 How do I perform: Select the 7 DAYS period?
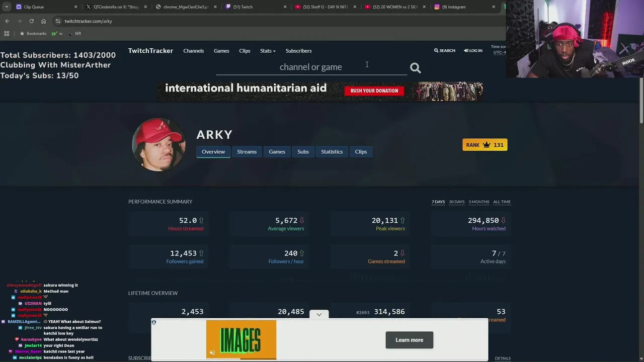tap(438, 202)
